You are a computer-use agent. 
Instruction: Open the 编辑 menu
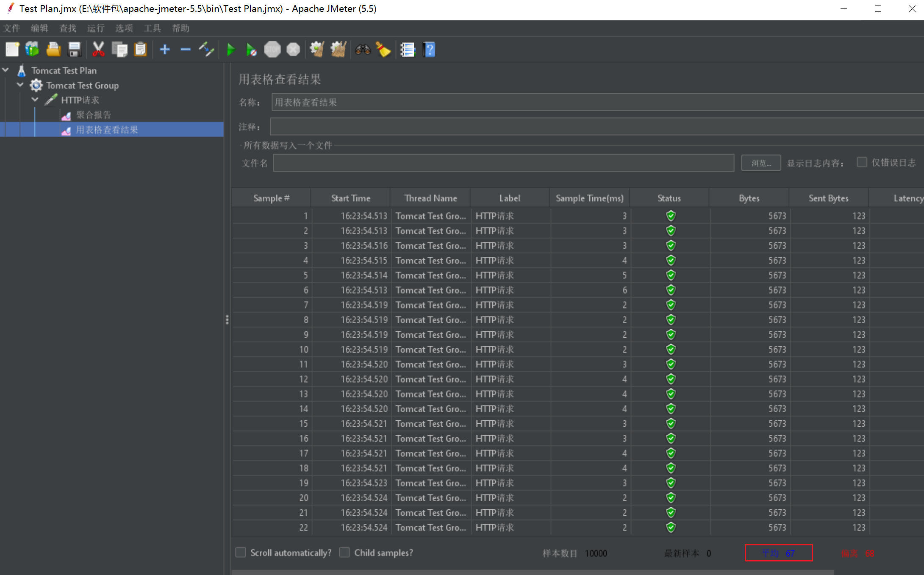40,28
